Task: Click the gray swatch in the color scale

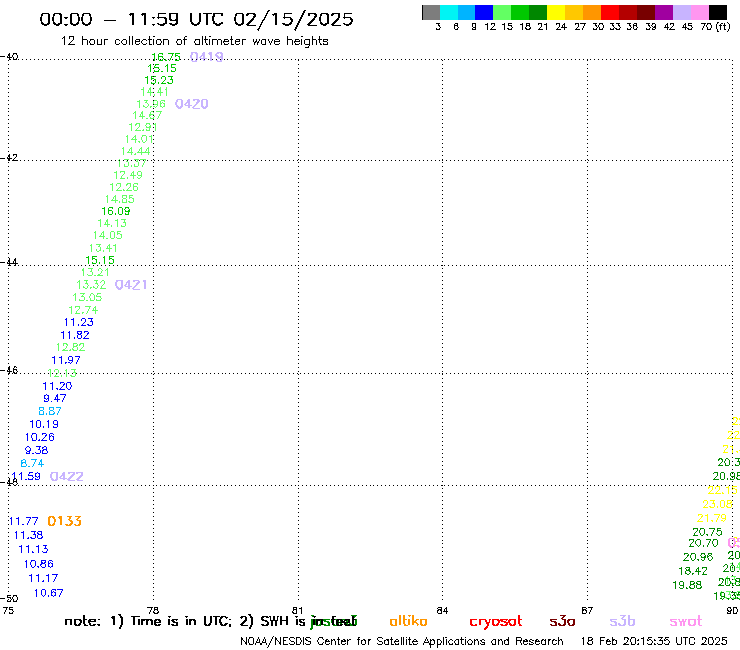Action: tap(431, 12)
